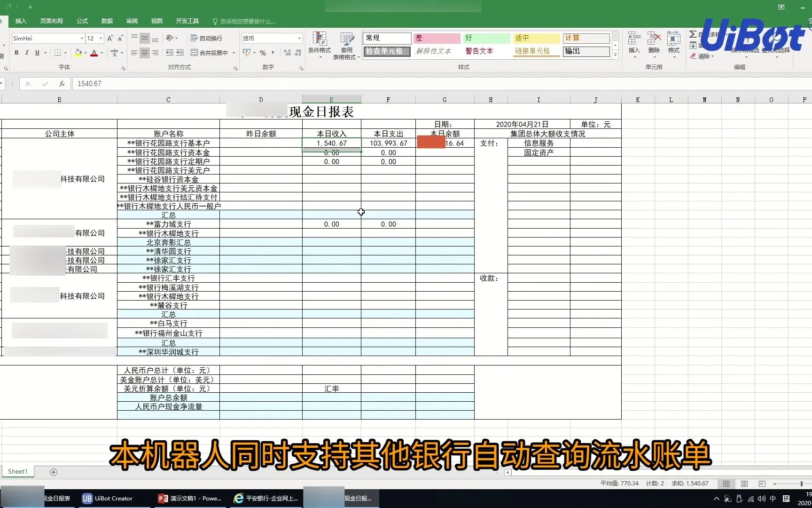Image resolution: width=812 pixels, height=508 pixels.
Task: Add a new sheet with the plus button
Action: pos(54,472)
